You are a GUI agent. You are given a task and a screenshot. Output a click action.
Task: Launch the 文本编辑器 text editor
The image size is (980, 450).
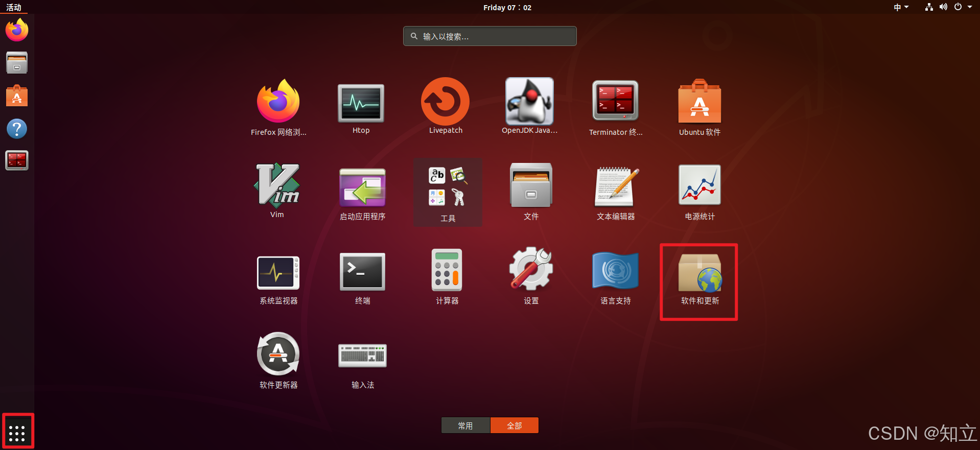pos(616,186)
